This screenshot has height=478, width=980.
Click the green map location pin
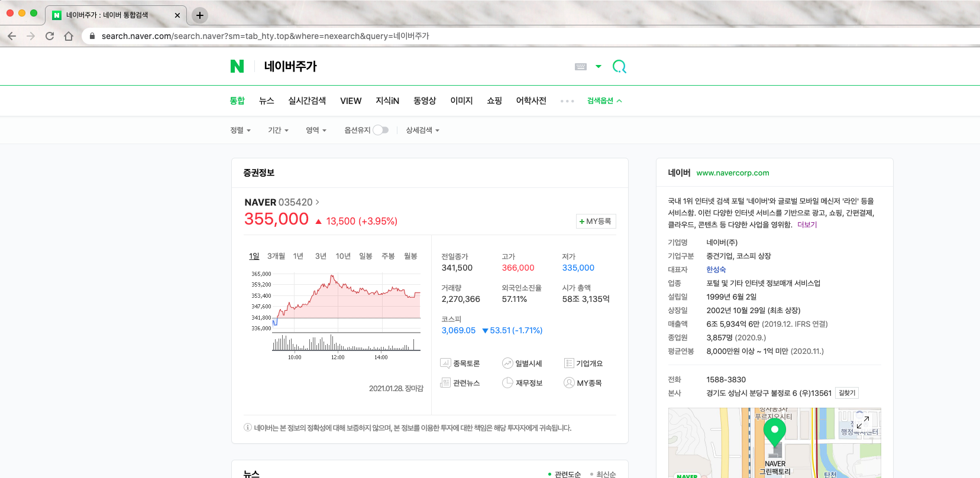coord(775,433)
